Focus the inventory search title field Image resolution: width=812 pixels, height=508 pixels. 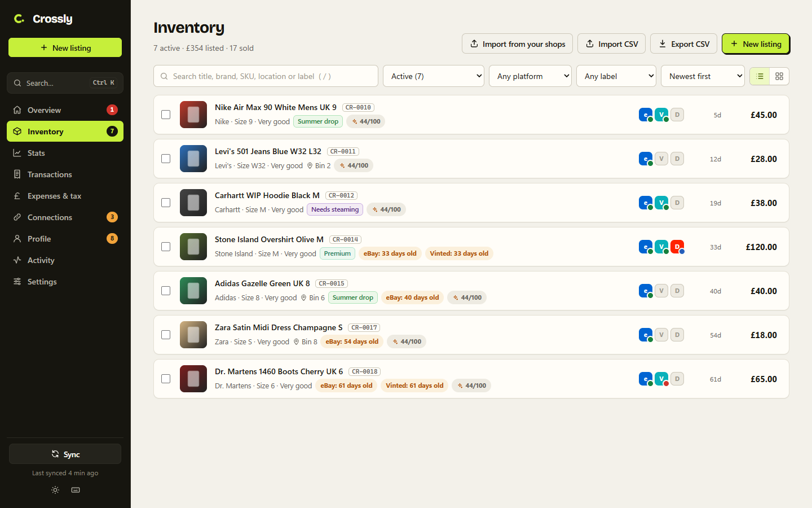pyautogui.click(x=266, y=76)
